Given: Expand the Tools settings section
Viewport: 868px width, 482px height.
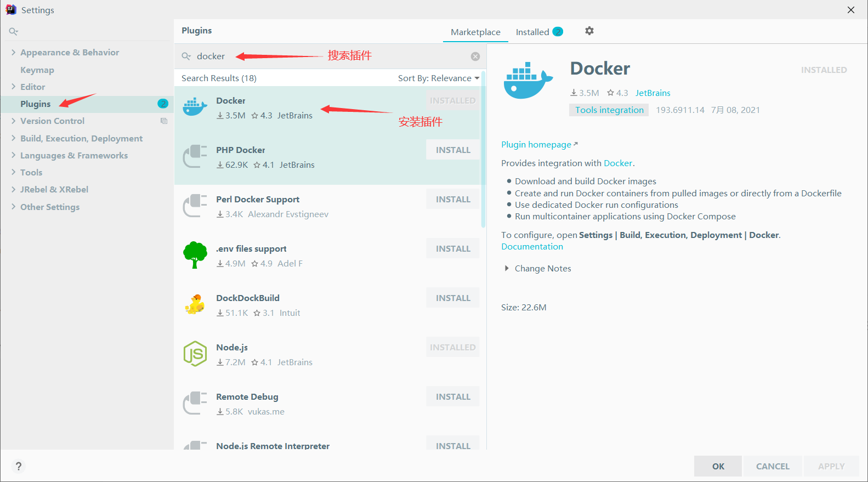Looking at the screenshot, I should 13,172.
